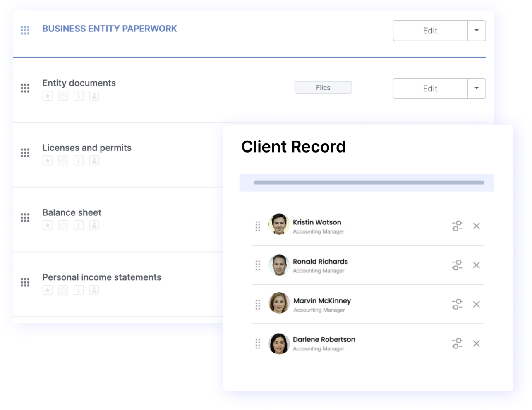Open the Business Entity Paperwork section header

tap(110, 29)
